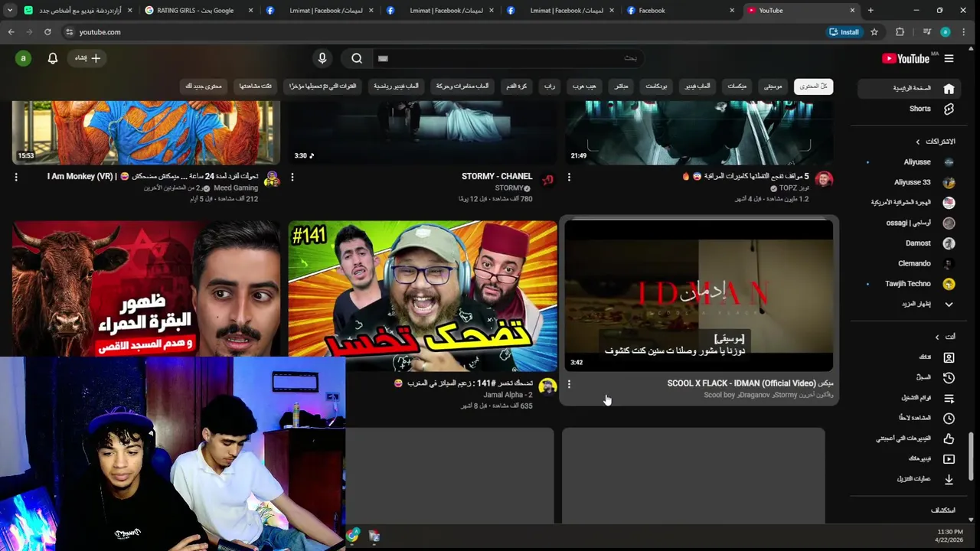Open the YouTube guide hamburger menu
This screenshot has height=551, width=980.
(949, 58)
